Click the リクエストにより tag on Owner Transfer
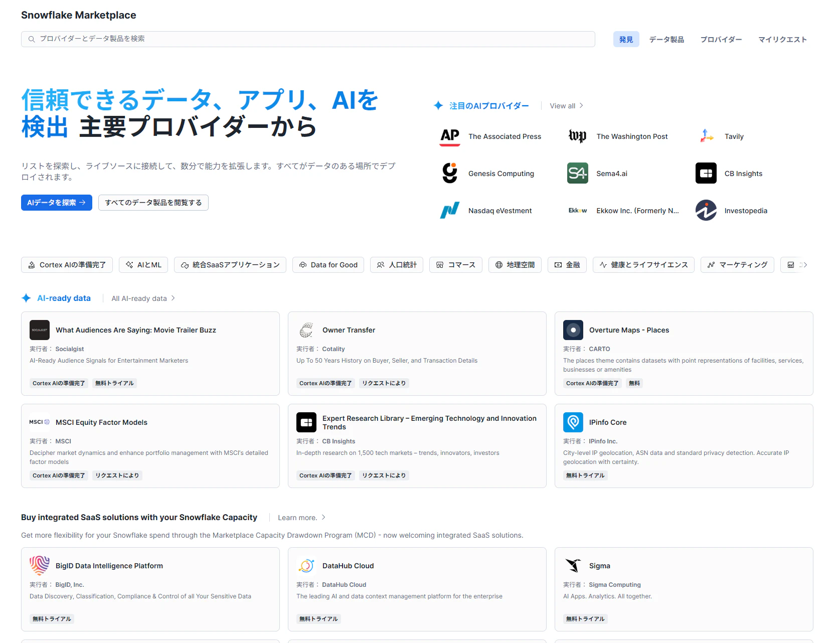Viewport: 840px width, 643px height. coord(384,383)
